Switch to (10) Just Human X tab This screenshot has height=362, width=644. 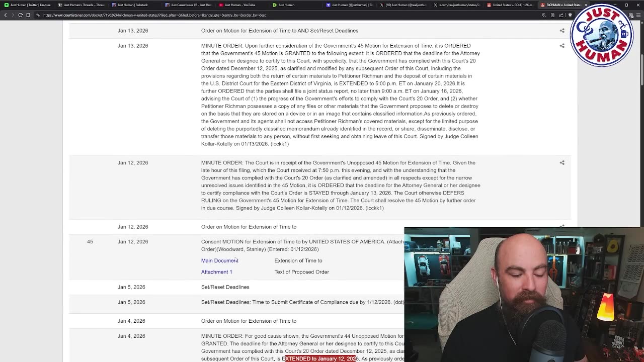(403, 5)
